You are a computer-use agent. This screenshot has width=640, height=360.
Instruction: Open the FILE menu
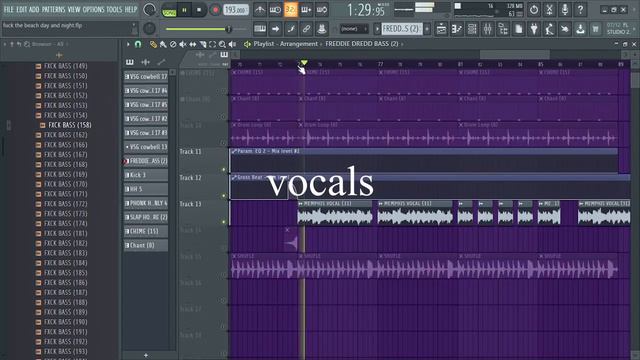click(x=9, y=9)
